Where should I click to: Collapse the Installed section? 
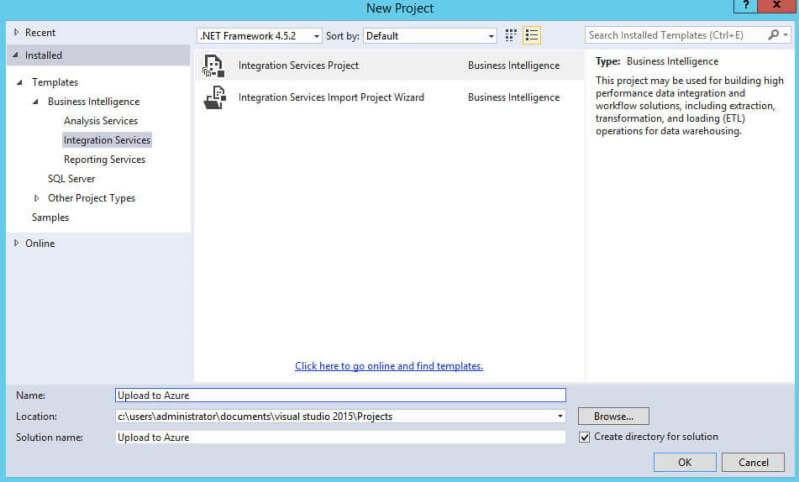point(16,55)
